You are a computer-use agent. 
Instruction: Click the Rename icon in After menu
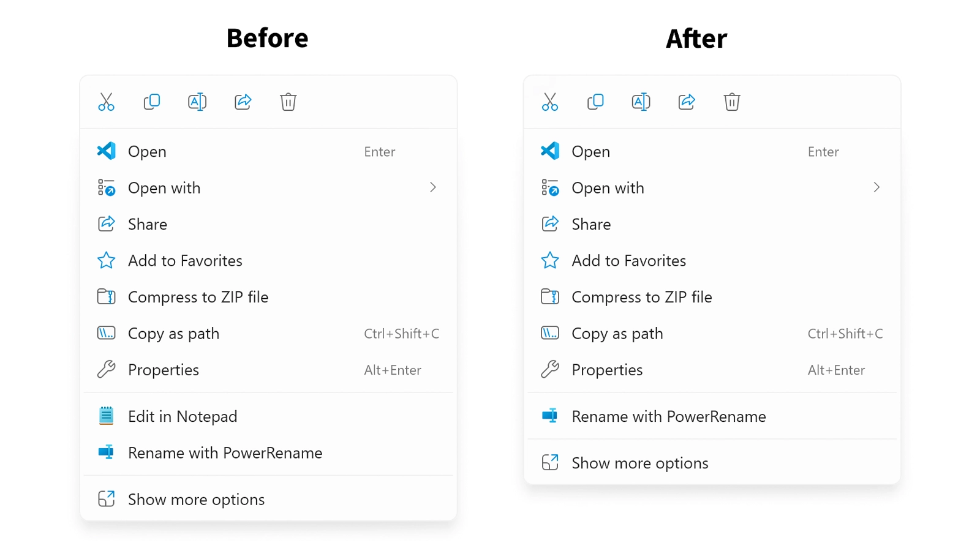click(641, 102)
